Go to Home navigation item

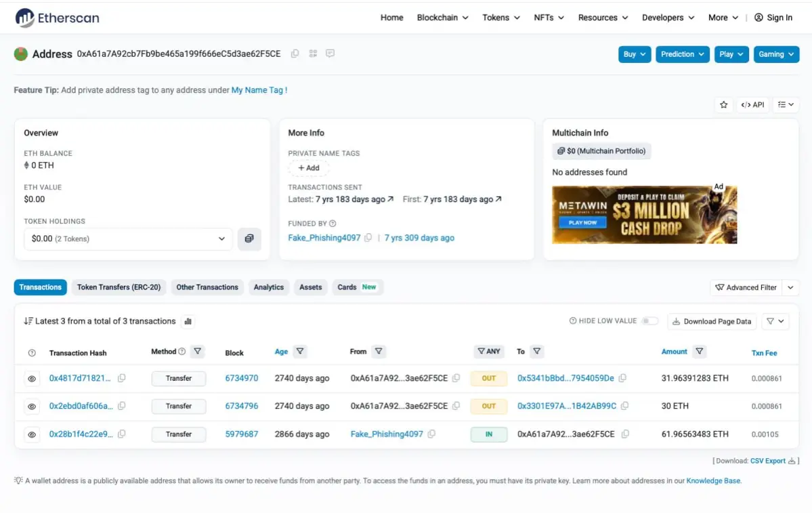click(x=391, y=18)
